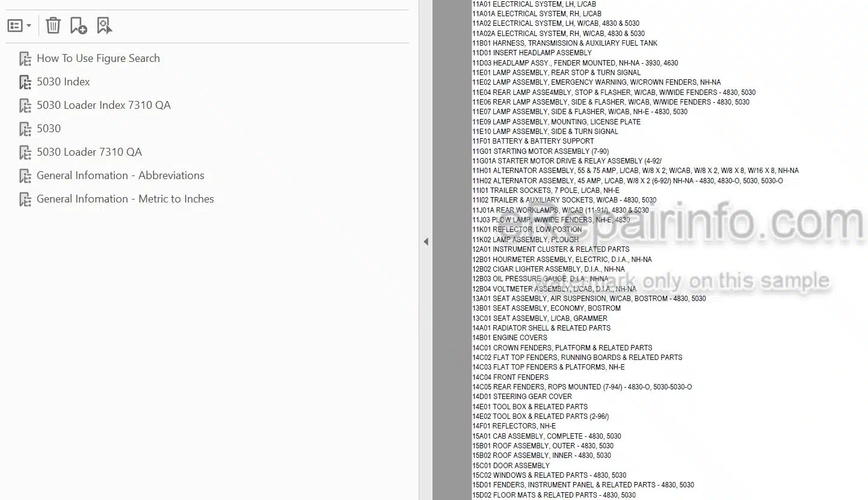The width and height of the screenshot is (868, 500).
Task: Click '13C01 SEAT ASSEMBLY, L/CAB, GRAMMER'
Action: [x=540, y=319]
